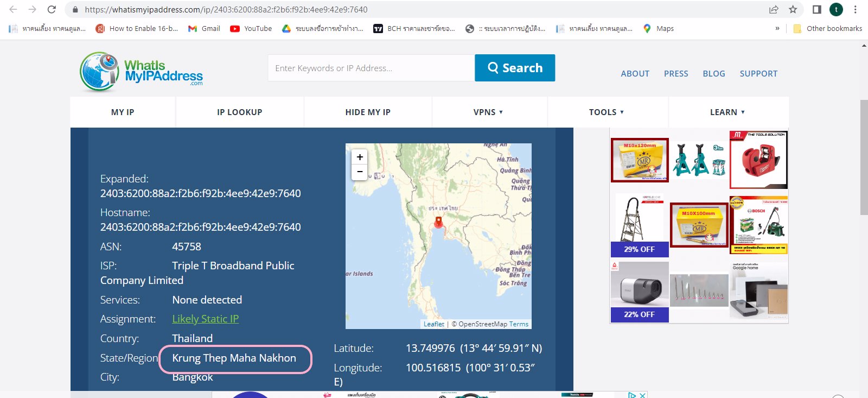This screenshot has height=398, width=868.
Task: Click the Leaflet attribution link
Action: pyautogui.click(x=433, y=324)
